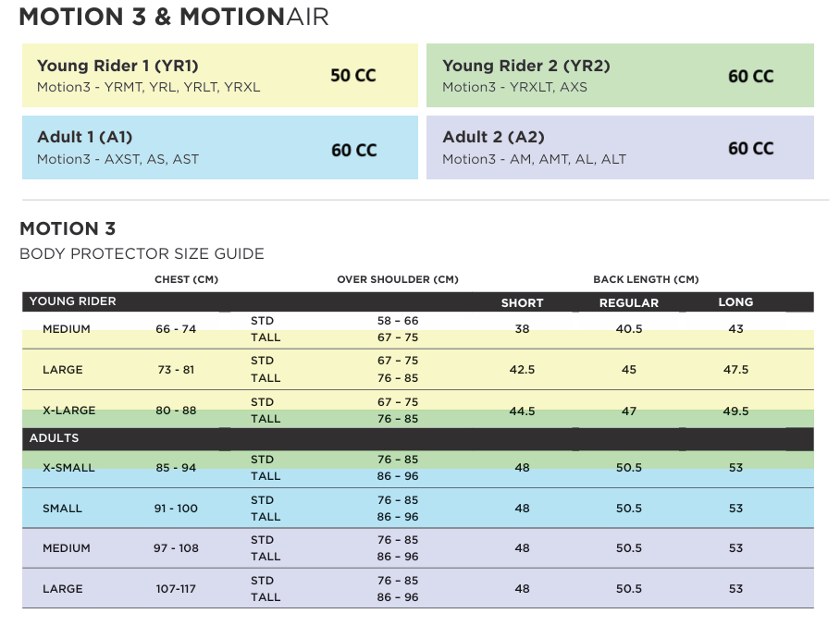Screen dimensions: 840x626
Task: Click the Adults section header row label
Action: (x=55, y=437)
